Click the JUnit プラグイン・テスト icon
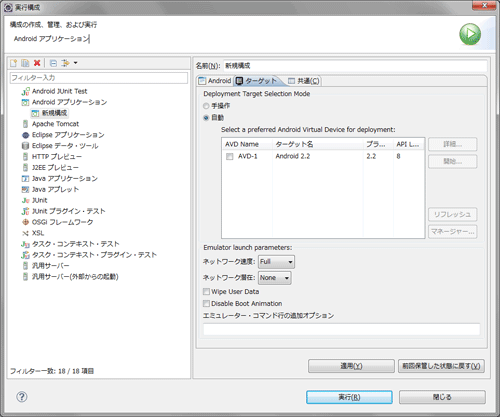Screen dimensions: 500x417 tap(26, 211)
